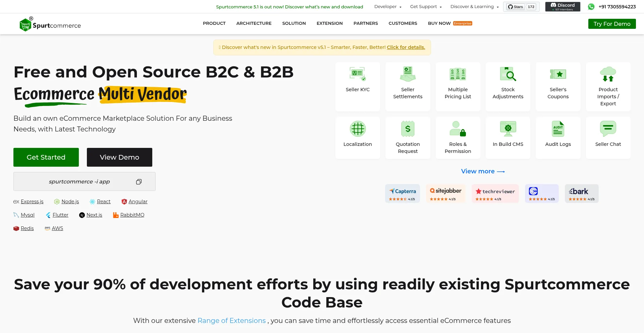Screen dimensions: 644x333
Task: Click the Spurtcommerce logo
Action: point(50,25)
